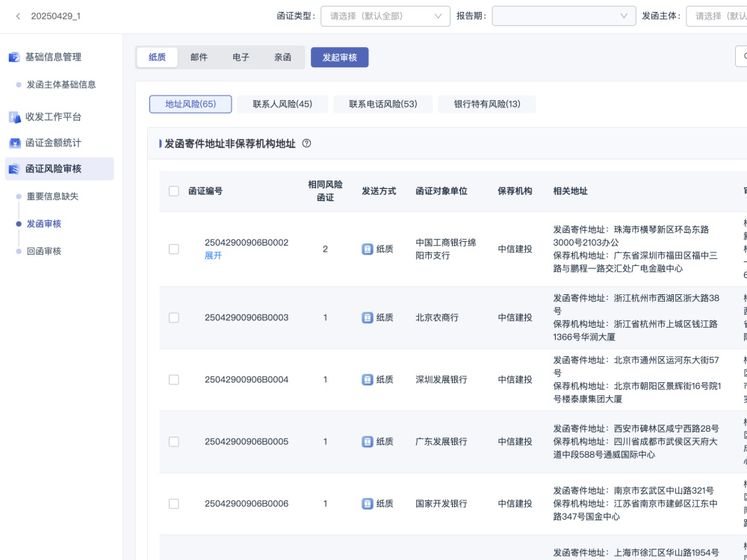Check the box for 25042900906B0004
This screenshot has height=560, width=747.
[174, 379]
